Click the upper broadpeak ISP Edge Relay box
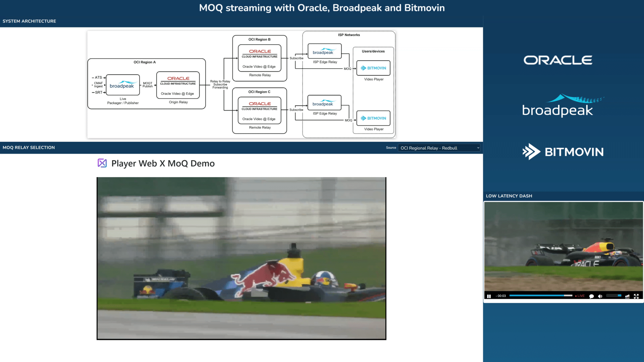The image size is (644, 362). [325, 51]
